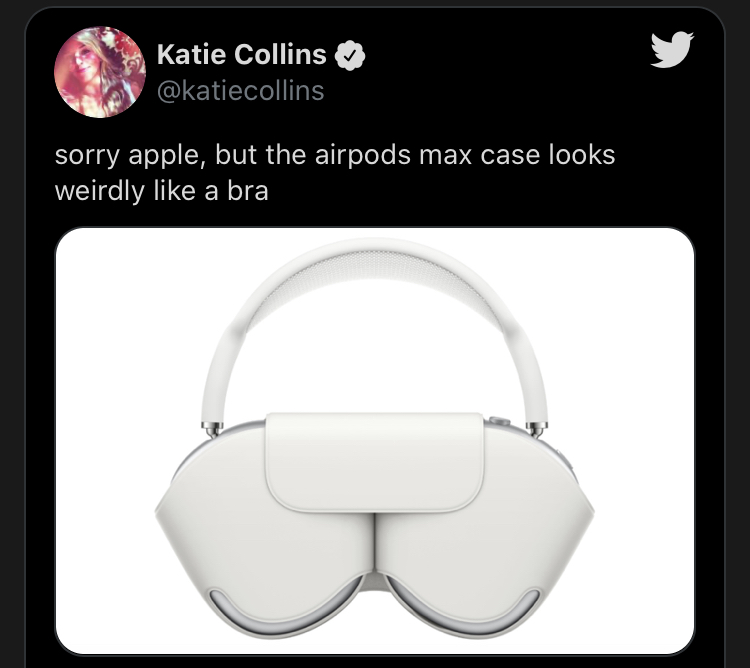
Task: Click the left metal headband hinge
Action: (212, 429)
